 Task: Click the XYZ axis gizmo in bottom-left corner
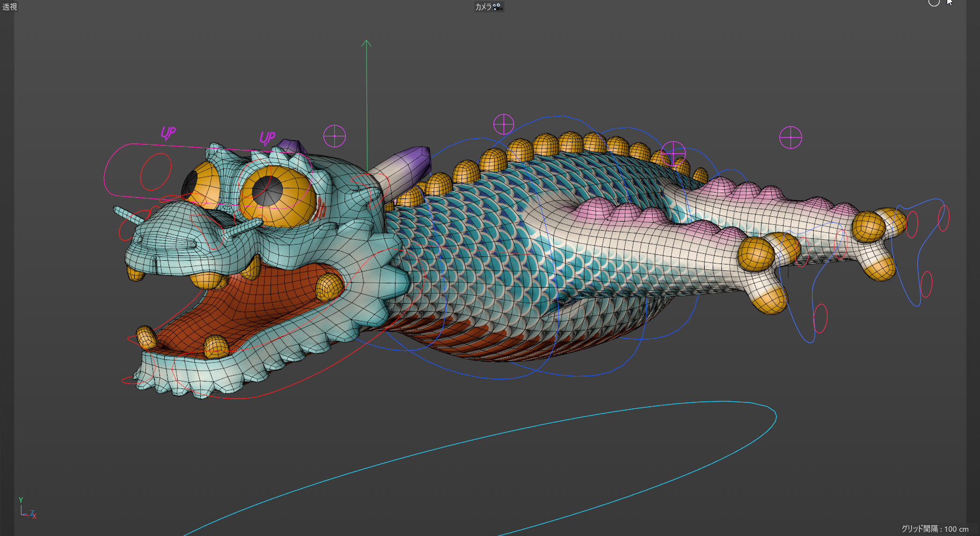tap(27, 509)
